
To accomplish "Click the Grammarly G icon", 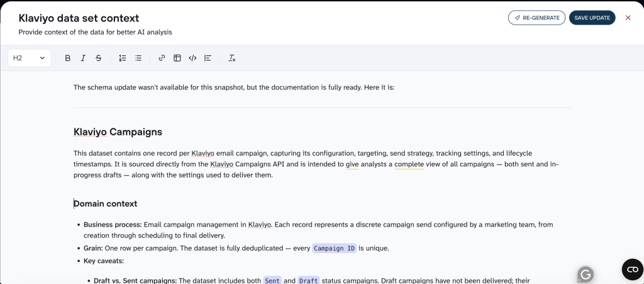I will tap(586, 274).
